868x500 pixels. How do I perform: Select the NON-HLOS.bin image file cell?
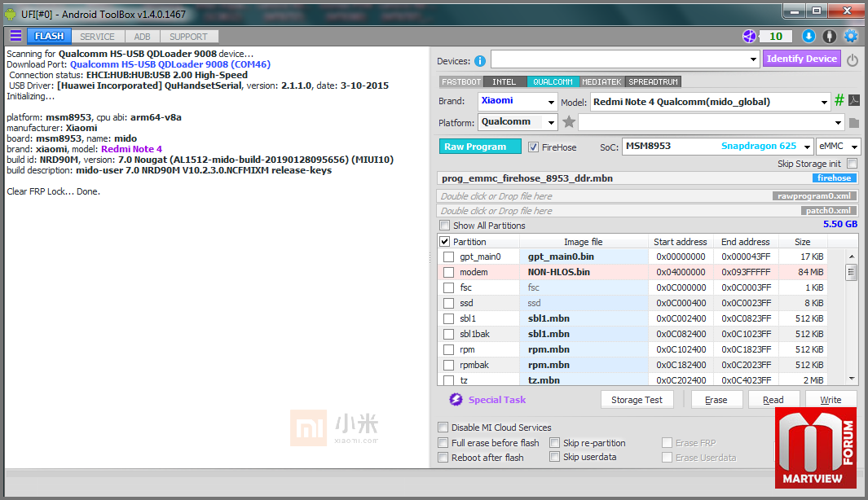click(x=584, y=272)
